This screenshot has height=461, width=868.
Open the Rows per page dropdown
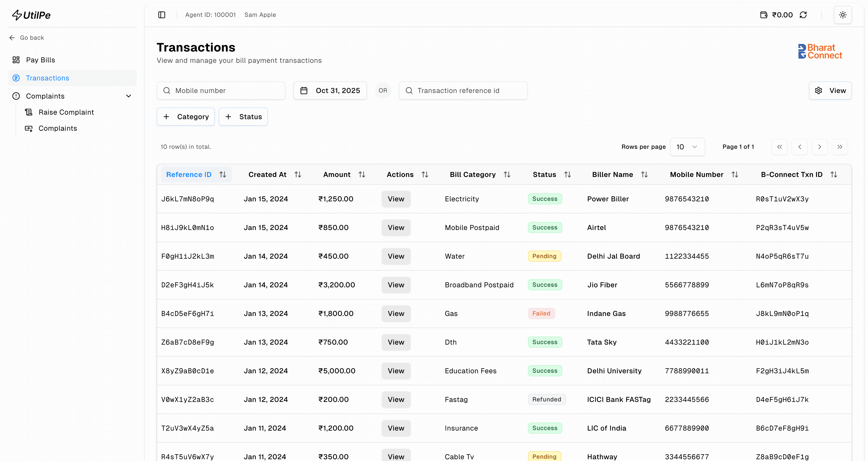(687, 147)
